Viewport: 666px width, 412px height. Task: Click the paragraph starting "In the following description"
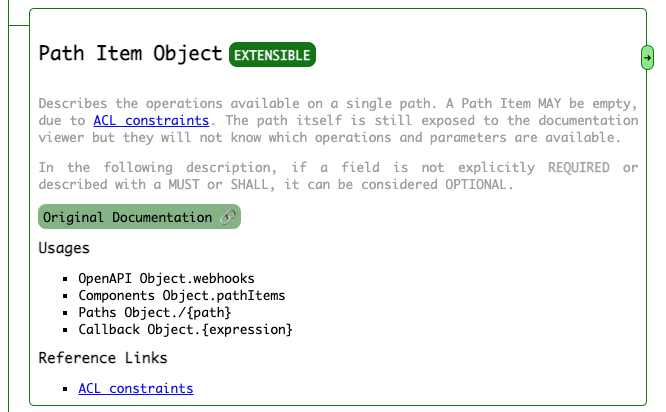[x=338, y=176]
